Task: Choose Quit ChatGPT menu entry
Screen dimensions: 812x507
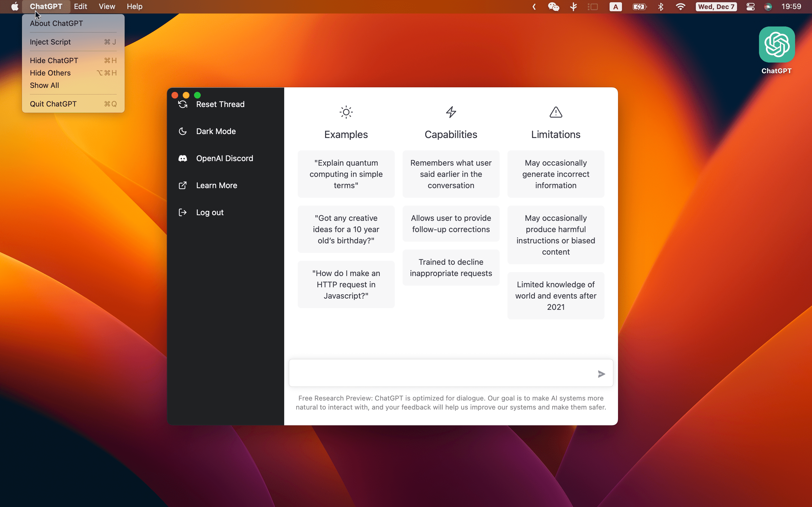Action: (x=53, y=104)
